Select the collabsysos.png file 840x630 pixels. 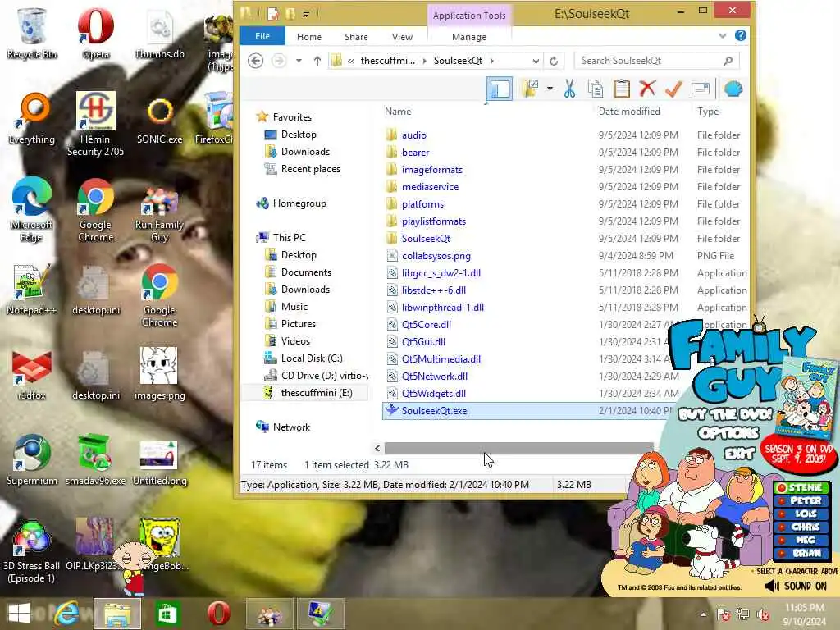(436, 256)
